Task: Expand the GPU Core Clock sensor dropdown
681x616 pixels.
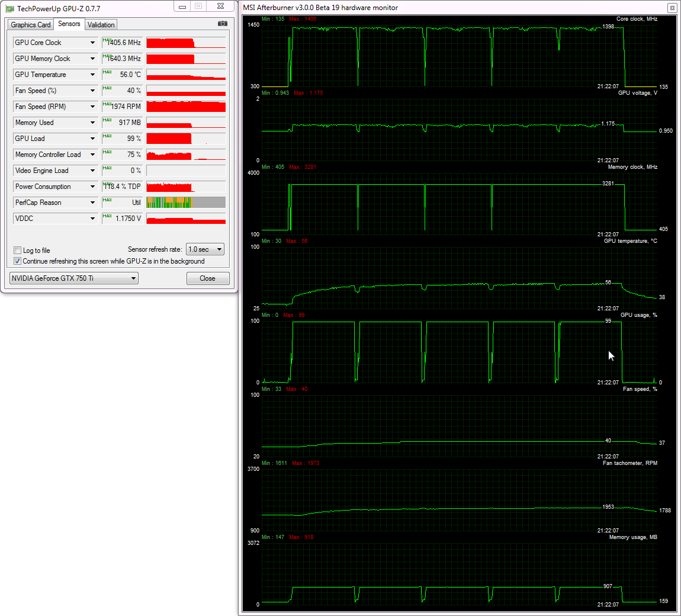Action: 92,43
